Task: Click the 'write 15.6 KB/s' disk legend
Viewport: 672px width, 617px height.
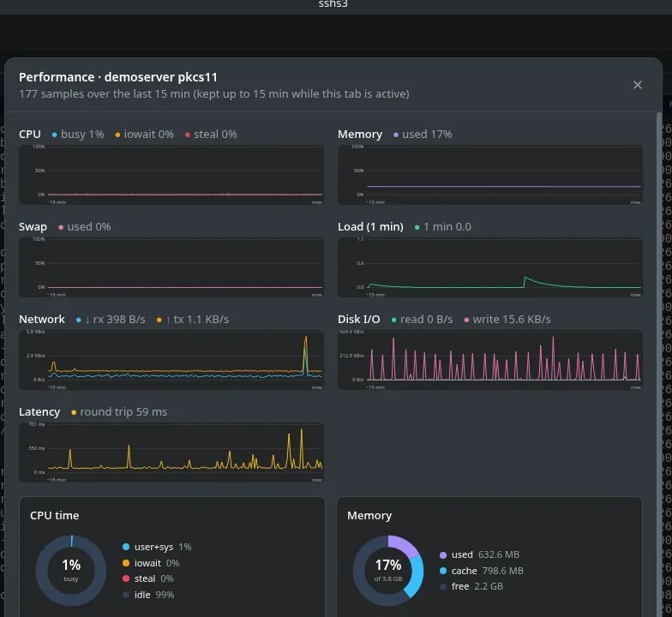Action: click(x=507, y=319)
